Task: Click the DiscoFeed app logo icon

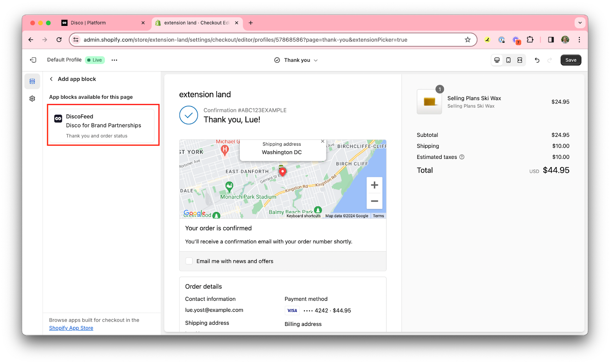Action: click(x=58, y=119)
